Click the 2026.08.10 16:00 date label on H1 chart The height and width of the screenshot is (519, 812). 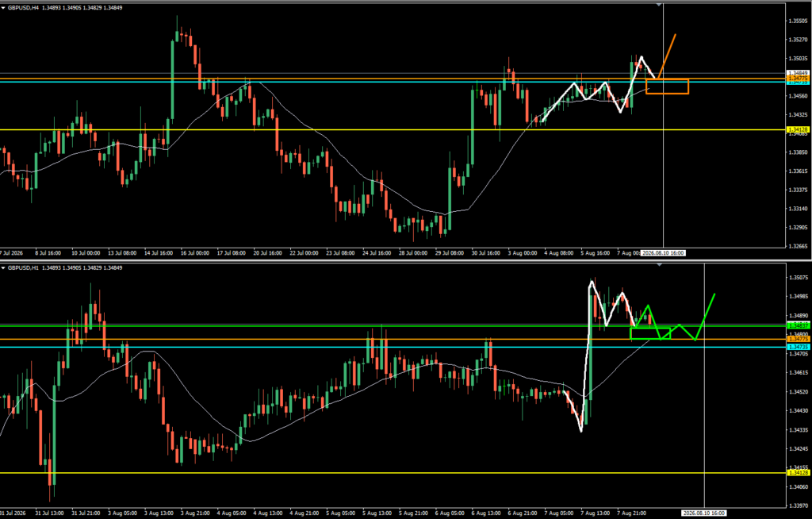point(704,513)
